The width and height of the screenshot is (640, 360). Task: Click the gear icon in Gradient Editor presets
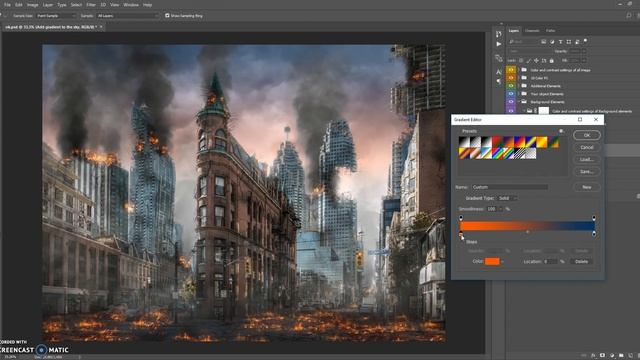(x=561, y=131)
